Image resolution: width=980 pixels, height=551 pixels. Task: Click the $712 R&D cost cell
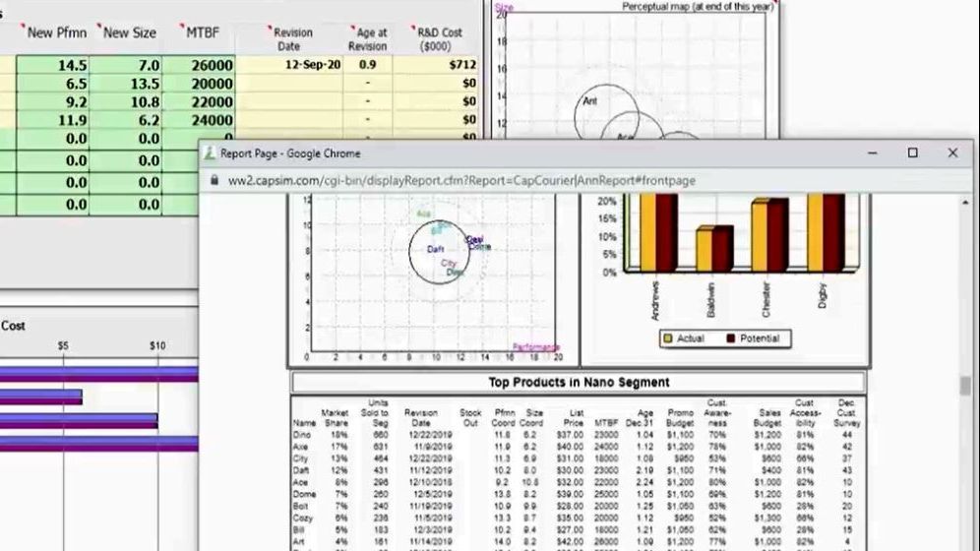click(x=436, y=65)
